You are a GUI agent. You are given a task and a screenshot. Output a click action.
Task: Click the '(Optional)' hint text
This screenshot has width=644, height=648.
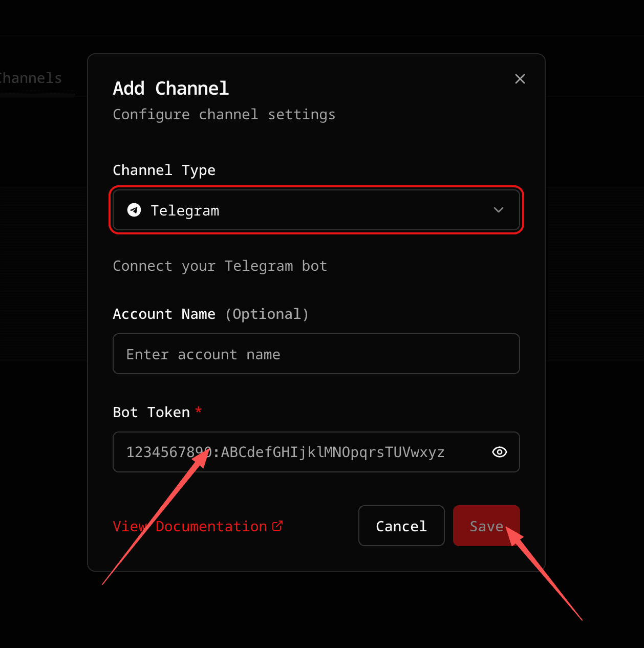tap(267, 314)
